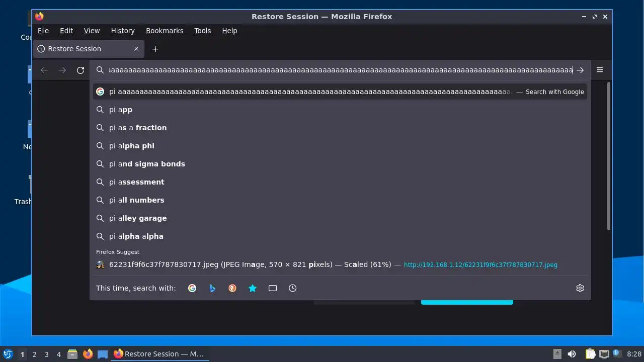
Task: Go back to the previous page
Action: point(44,70)
